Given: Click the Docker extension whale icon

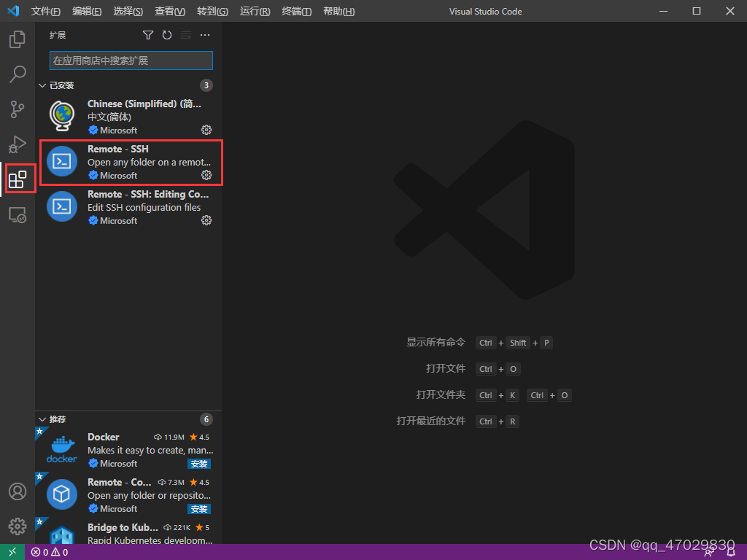Looking at the screenshot, I should tap(62, 449).
